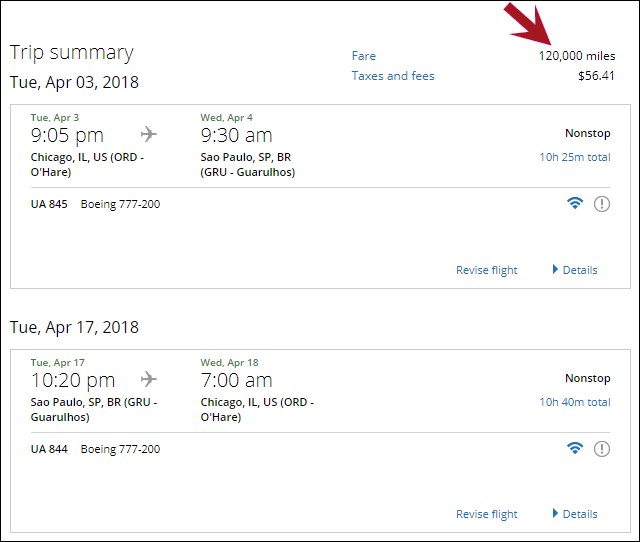Click 10h 40m total duration link

point(575,402)
